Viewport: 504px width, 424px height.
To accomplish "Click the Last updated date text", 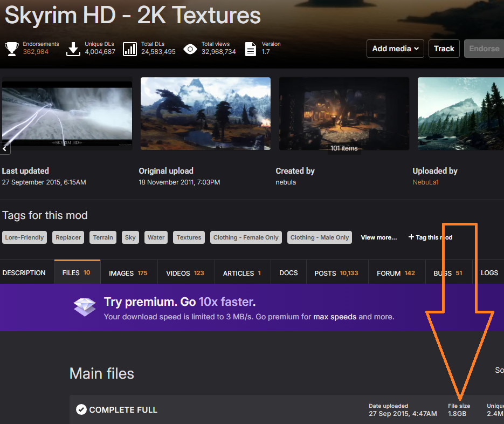I will (44, 182).
